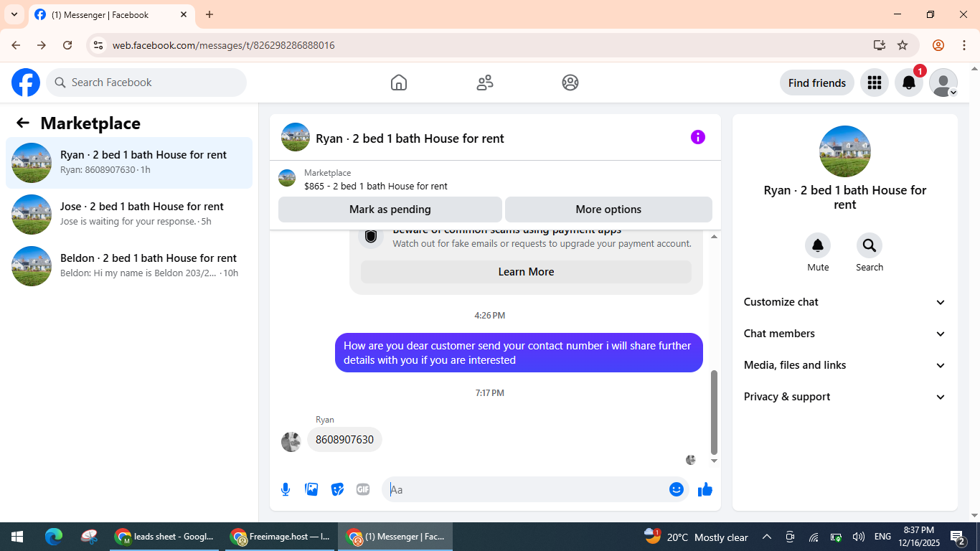The width and height of the screenshot is (980, 551).
Task: Record a voice clip with microphone icon
Action: 286,489
